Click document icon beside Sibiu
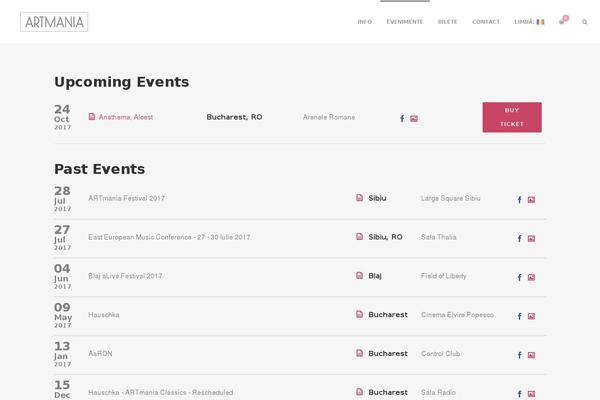600x400 pixels. [359, 198]
